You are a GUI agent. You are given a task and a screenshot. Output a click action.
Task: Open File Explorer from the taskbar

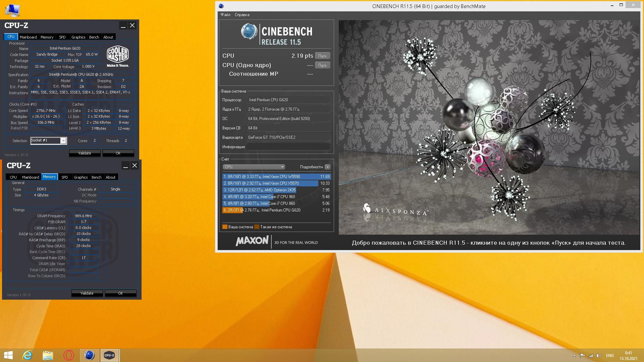point(48,355)
